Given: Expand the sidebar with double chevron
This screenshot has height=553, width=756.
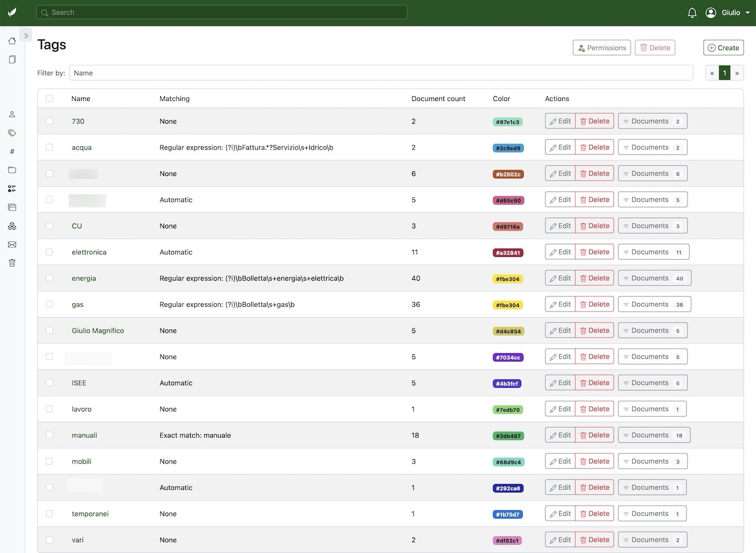Looking at the screenshot, I should pyautogui.click(x=26, y=36).
